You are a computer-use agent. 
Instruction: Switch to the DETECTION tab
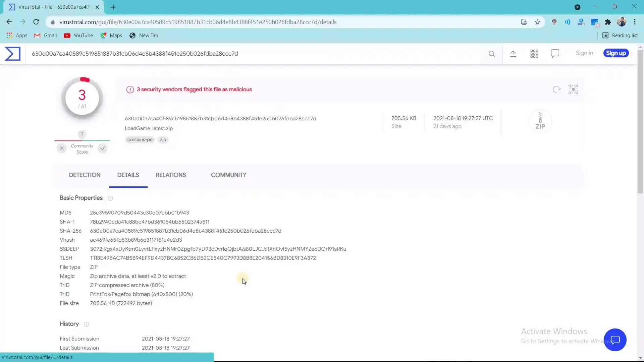click(x=85, y=175)
